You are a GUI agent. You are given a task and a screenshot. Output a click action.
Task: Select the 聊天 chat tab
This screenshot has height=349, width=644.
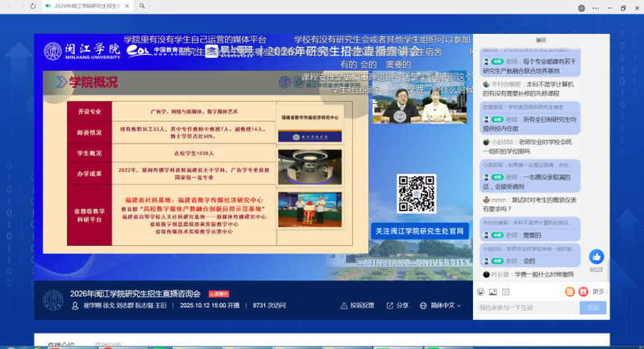click(x=541, y=40)
